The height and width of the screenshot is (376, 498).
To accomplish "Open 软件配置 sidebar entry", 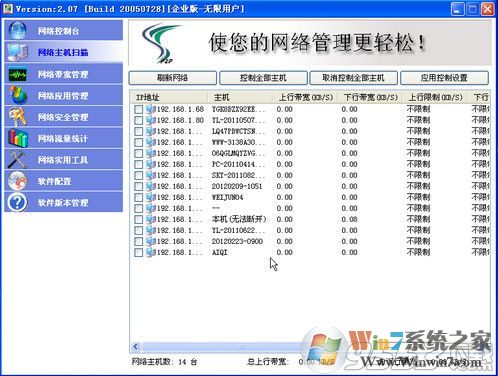I will coord(63,181).
